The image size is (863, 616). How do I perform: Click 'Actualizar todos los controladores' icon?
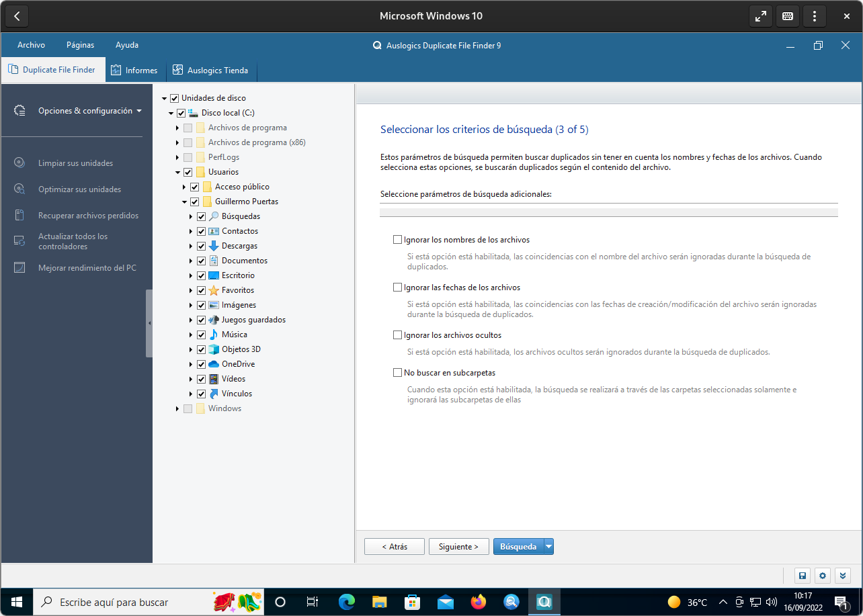pos(20,241)
